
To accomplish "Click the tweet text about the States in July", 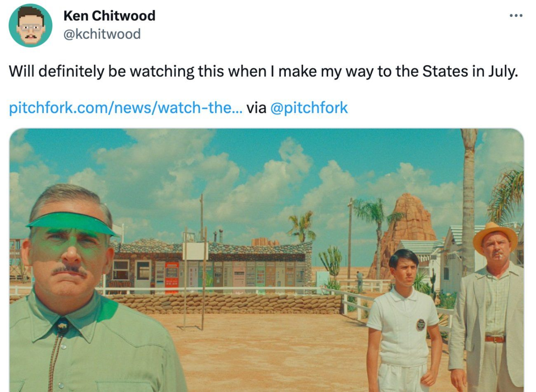I will [263, 71].
